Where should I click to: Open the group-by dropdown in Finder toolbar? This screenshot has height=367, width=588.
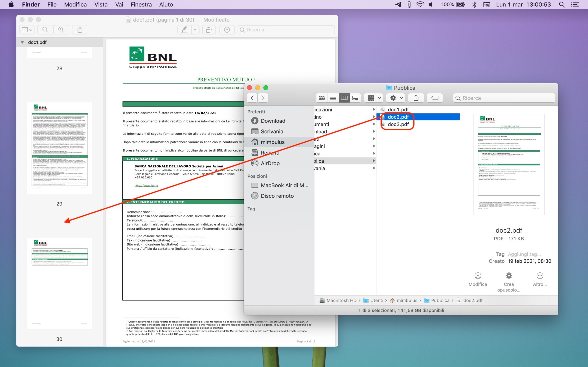pos(374,98)
